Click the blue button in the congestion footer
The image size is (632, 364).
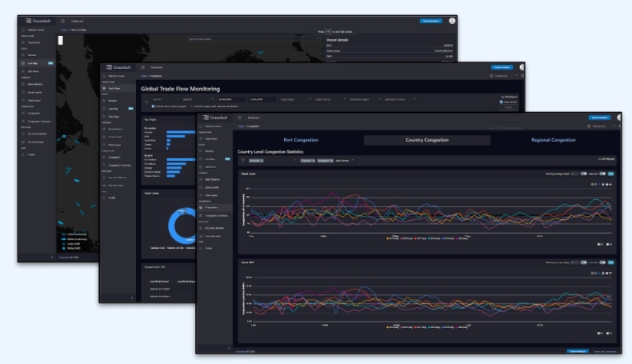(577, 350)
